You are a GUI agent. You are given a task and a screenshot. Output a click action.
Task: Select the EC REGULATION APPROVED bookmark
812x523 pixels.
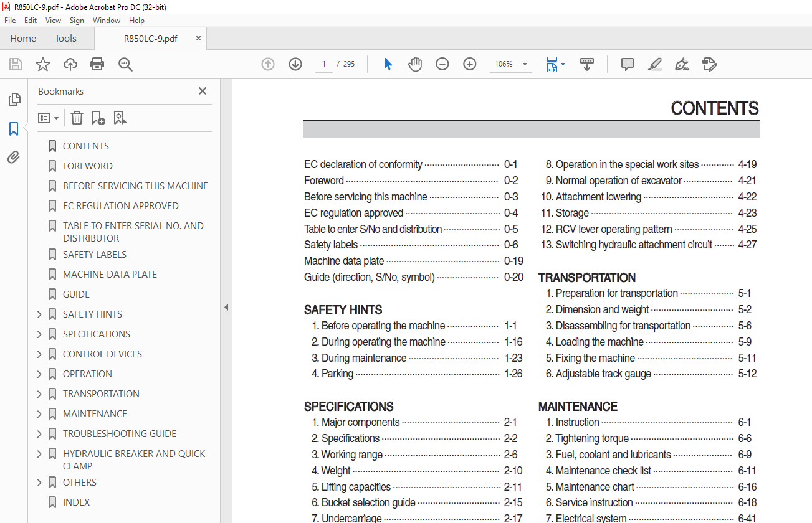pos(121,206)
